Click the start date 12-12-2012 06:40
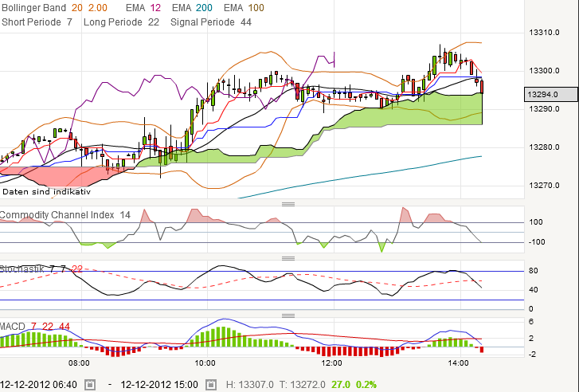This screenshot has height=392, width=579. tap(39, 385)
